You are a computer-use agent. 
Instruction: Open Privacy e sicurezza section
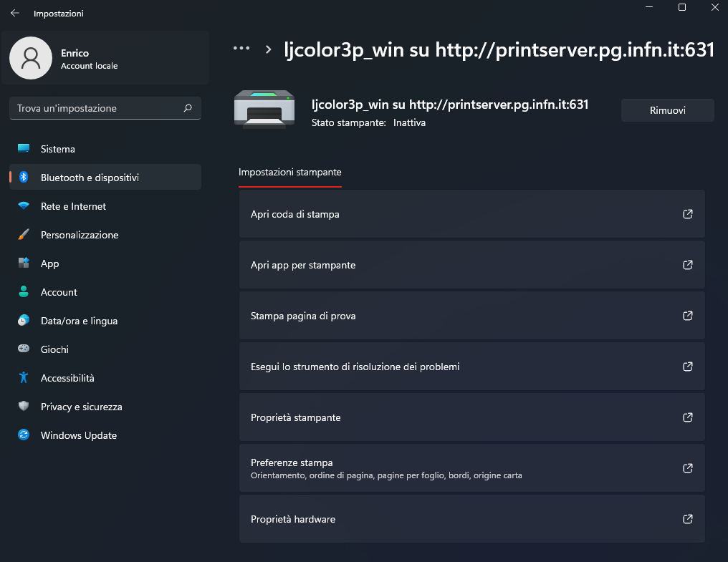(105, 407)
